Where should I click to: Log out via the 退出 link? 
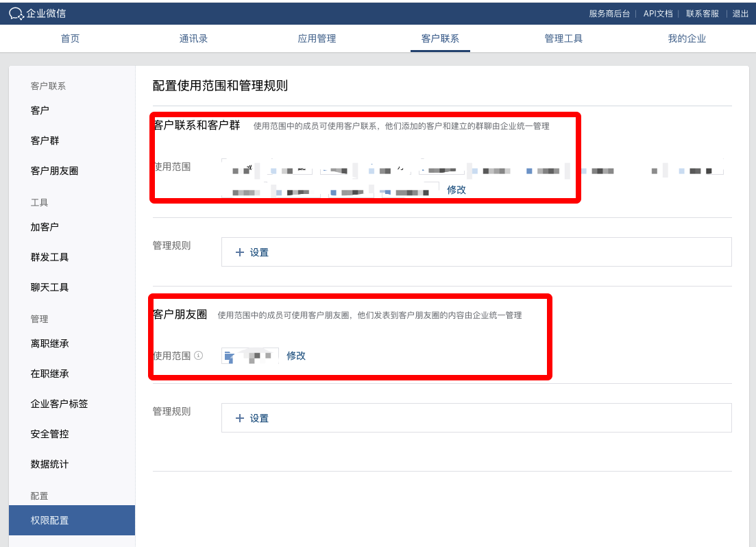(740, 14)
